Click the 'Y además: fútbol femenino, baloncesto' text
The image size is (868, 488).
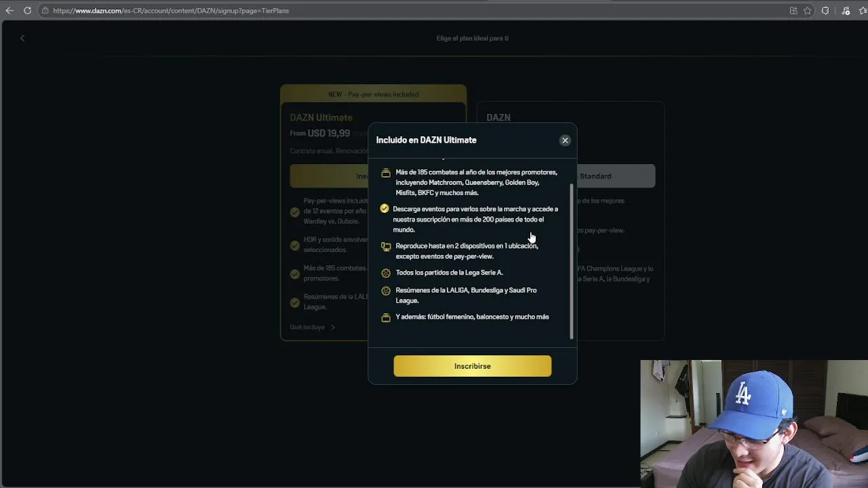tap(473, 317)
